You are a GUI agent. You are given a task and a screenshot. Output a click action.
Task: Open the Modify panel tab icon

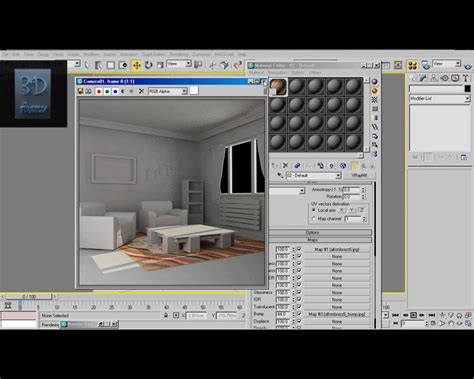point(423,78)
